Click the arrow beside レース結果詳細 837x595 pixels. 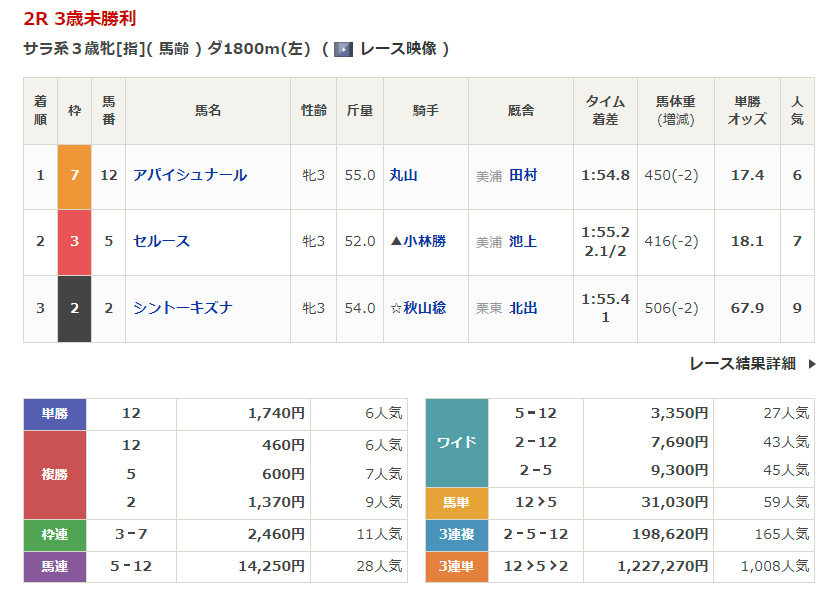811,364
